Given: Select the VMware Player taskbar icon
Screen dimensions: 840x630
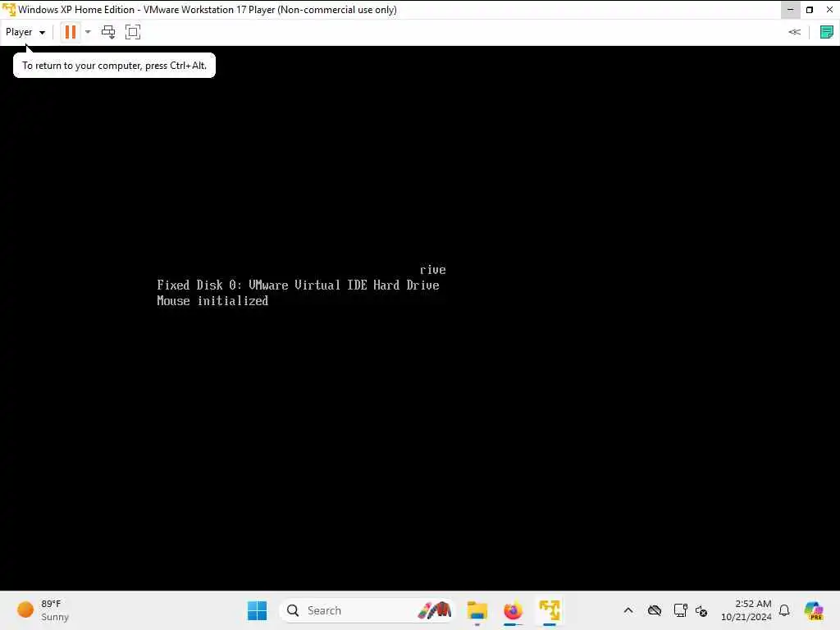Looking at the screenshot, I should (x=550, y=610).
